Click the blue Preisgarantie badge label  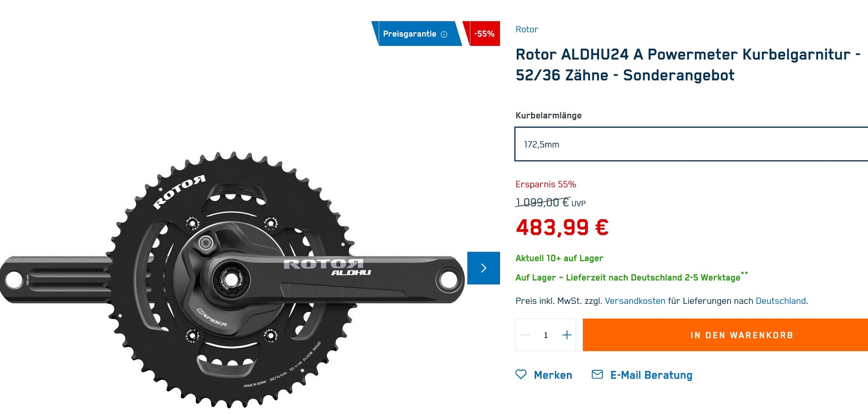409,34
